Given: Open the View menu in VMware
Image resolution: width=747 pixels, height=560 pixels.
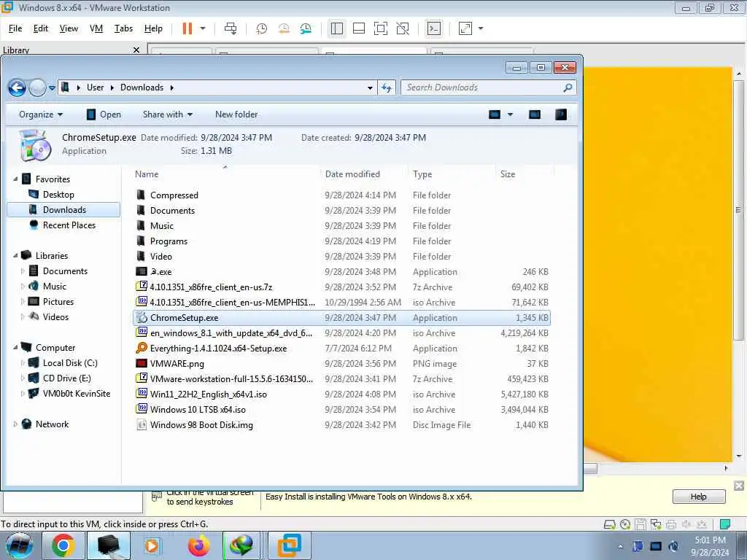Looking at the screenshot, I should (x=69, y=28).
